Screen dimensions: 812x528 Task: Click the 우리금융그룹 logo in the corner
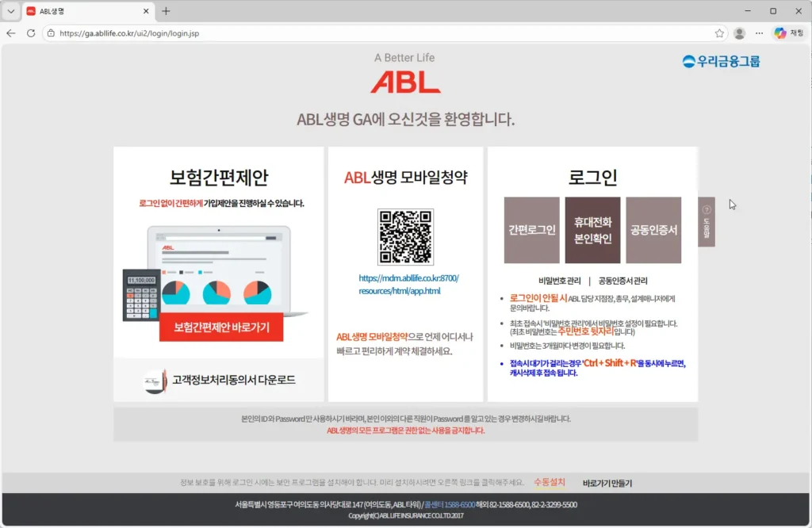pyautogui.click(x=718, y=60)
